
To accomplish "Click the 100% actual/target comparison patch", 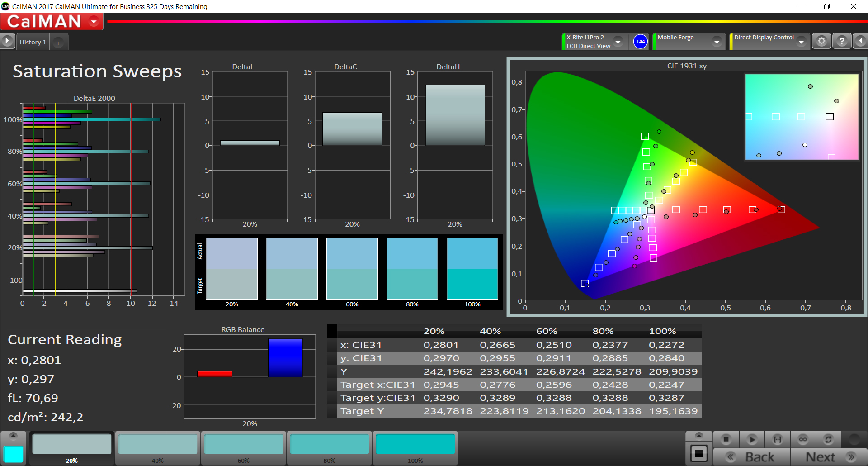I will pyautogui.click(x=472, y=268).
